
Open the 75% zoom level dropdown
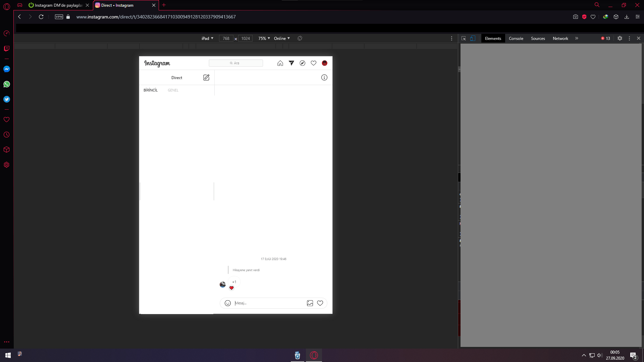tap(264, 38)
